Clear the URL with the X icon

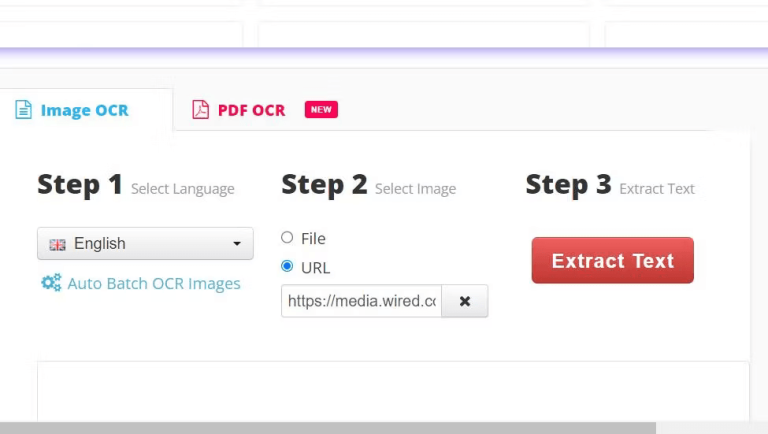465,301
